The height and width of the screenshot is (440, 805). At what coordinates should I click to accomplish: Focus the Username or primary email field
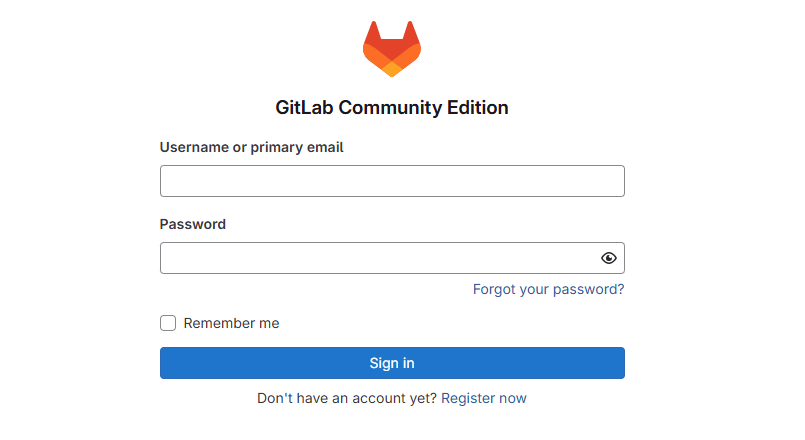tap(392, 181)
